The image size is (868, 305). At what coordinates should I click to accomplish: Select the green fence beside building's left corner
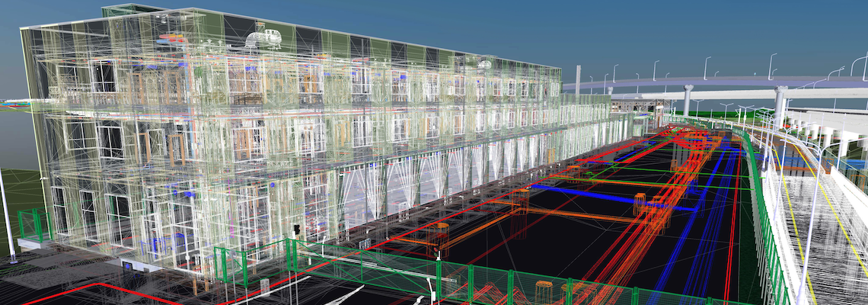35,225
